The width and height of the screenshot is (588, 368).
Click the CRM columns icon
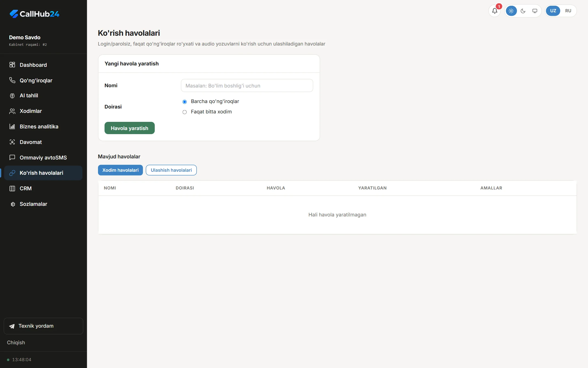(x=12, y=188)
